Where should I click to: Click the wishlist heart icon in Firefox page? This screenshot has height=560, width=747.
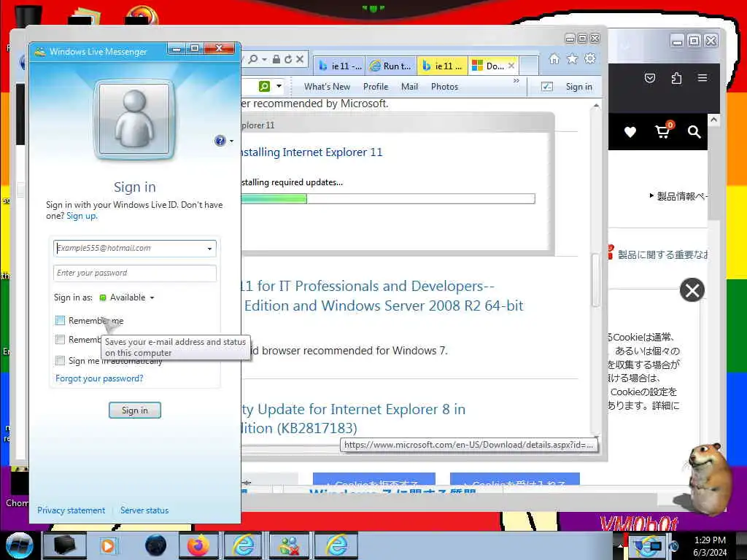pos(630,133)
